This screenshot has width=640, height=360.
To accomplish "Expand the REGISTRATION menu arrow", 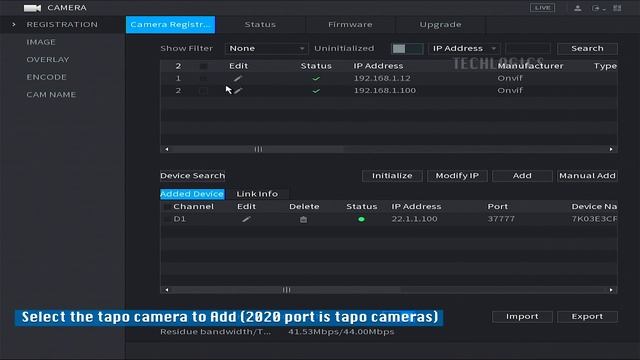I will (14, 24).
